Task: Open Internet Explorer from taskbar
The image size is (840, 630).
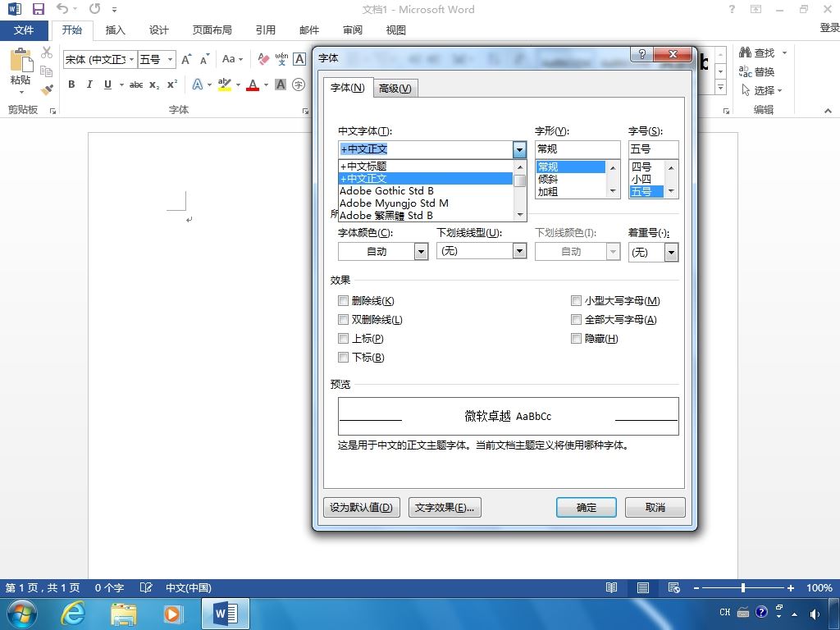Action: [x=72, y=613]
